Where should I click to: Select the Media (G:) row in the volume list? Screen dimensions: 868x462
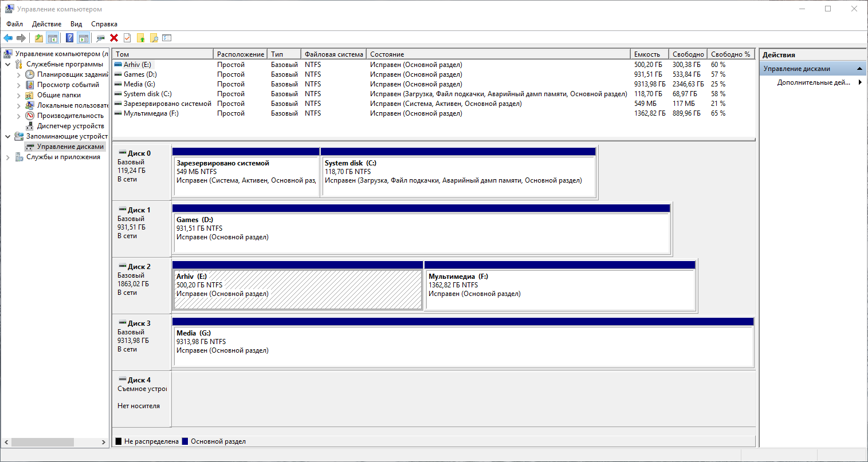(x=434, y=84)
